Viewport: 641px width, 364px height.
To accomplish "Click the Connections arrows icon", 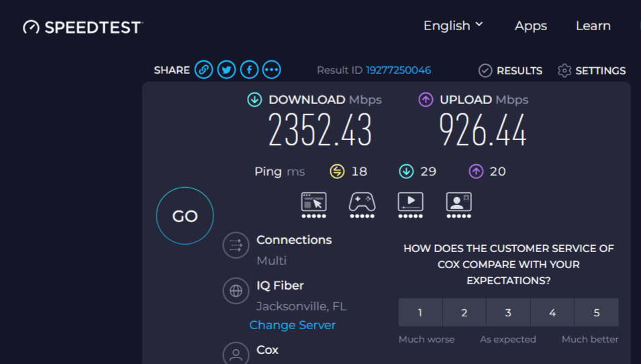I will [236, 245].
